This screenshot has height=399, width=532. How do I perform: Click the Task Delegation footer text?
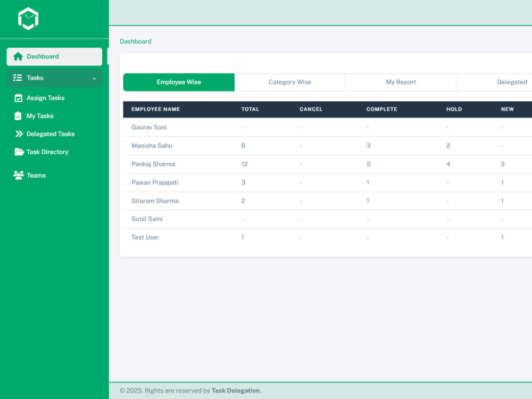(x=236, y=390)
